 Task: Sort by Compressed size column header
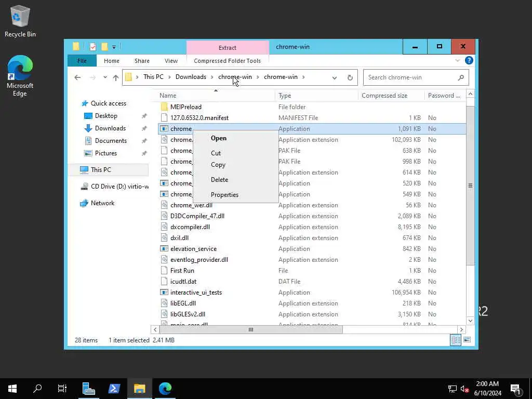click(391, 96)
